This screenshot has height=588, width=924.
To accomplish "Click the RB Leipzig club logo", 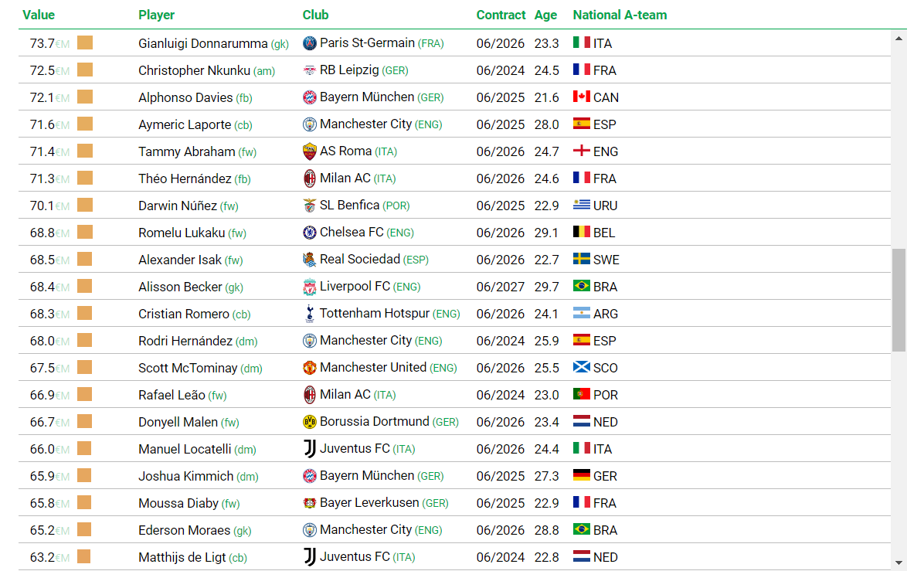I will 309,70.
